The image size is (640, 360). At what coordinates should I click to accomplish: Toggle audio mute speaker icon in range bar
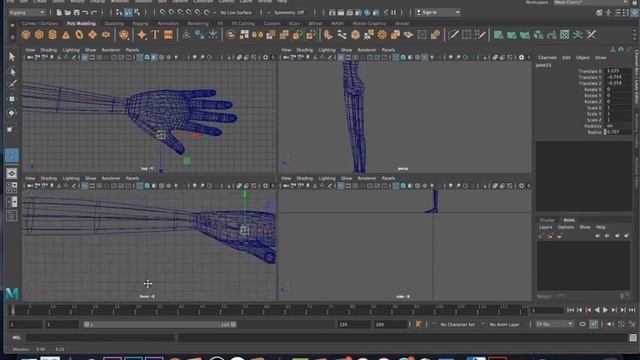click(610, 324)
